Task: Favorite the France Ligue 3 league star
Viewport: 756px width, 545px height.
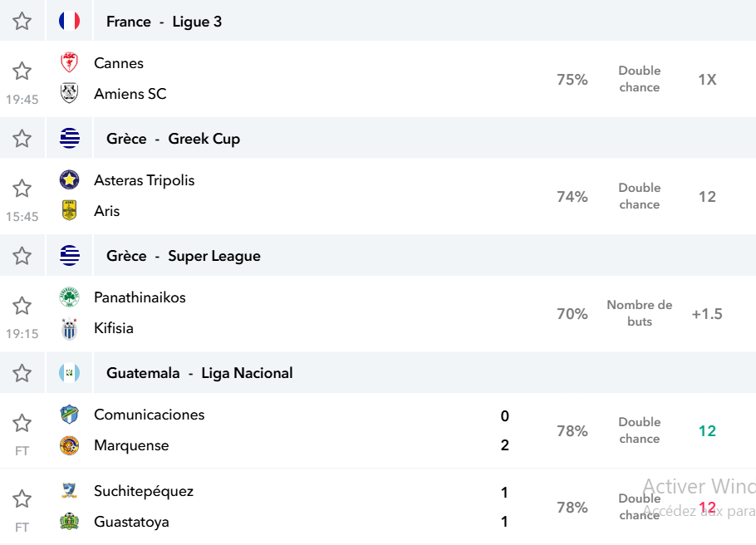Action: pos(22,22)
